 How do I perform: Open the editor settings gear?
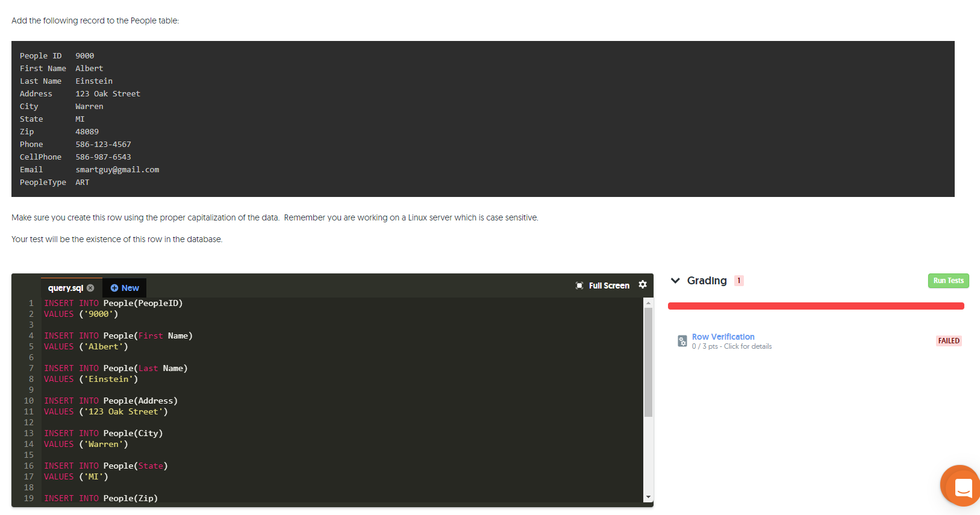tap(643, 284)
